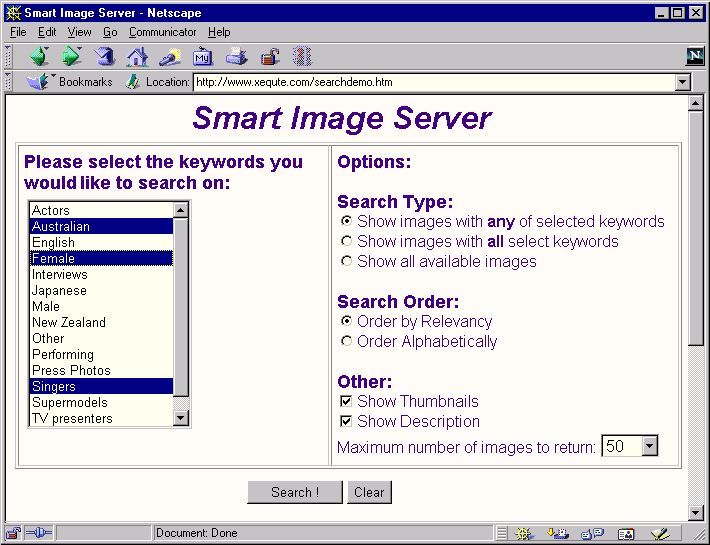Image resolution: width=710 pixels, height=545 pixels.
Task: Choose 'Show all available images' option
Action: tap(346, 261)
